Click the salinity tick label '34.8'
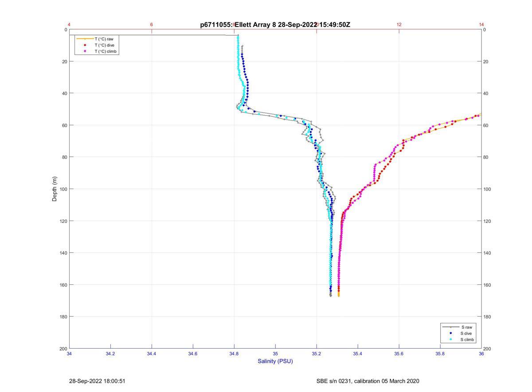The image size is (532, 392). point(234,353)
